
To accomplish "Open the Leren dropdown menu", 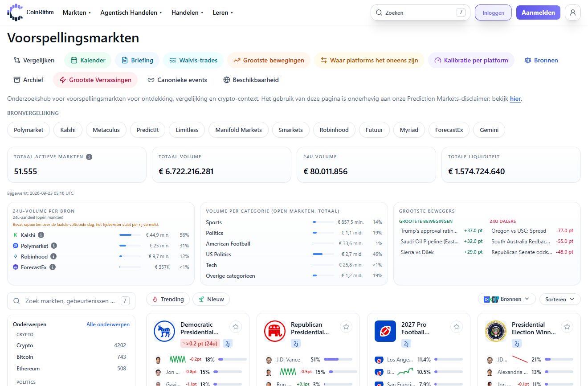I will coord(223,12).
